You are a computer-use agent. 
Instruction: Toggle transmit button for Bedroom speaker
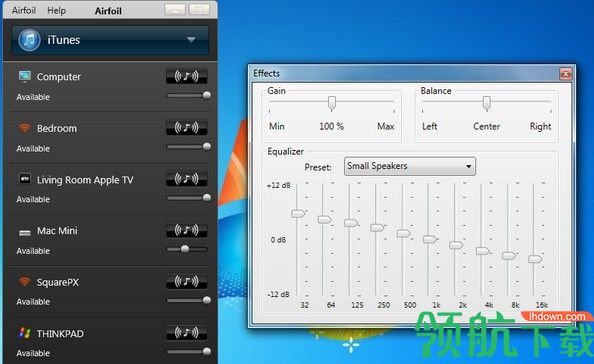click(187, 128)
